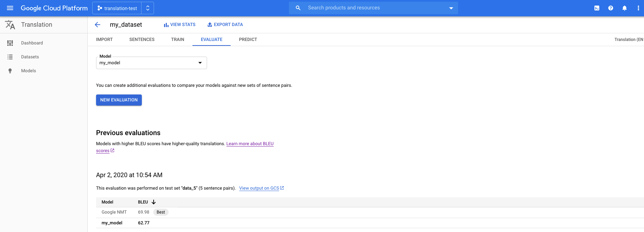
Task: Expand the search bar dropdown arrow
Action: pyautogui.click(x=451, y=8)
